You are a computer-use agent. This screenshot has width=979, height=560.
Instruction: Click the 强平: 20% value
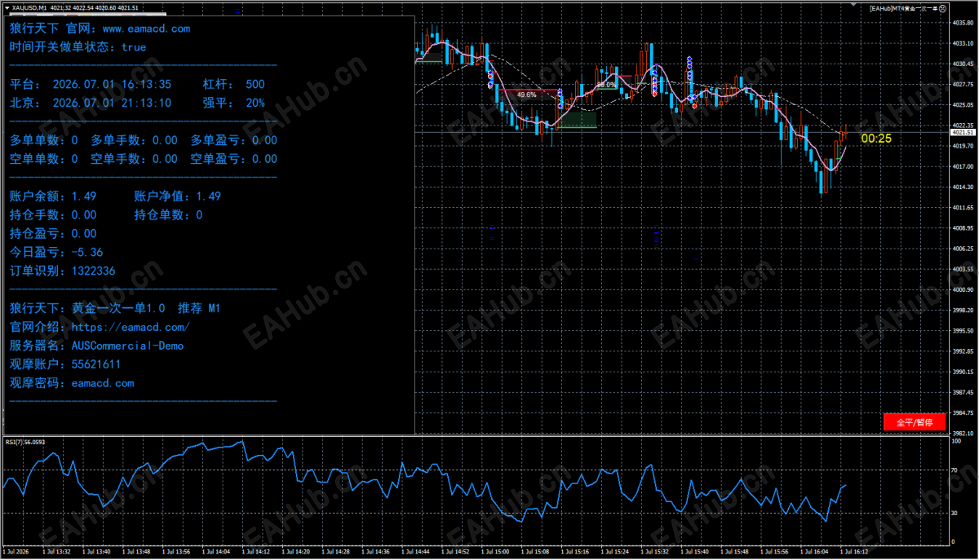click(x=233, y=103)
